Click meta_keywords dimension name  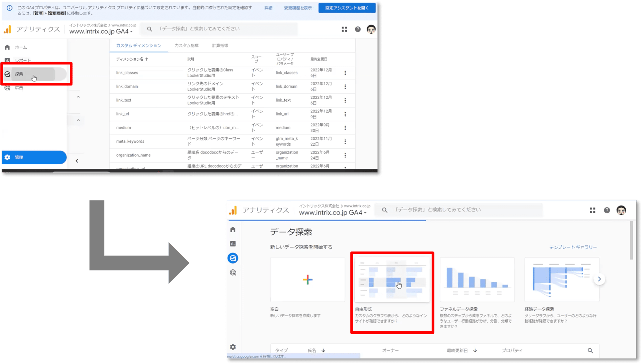tap(130, 141)
